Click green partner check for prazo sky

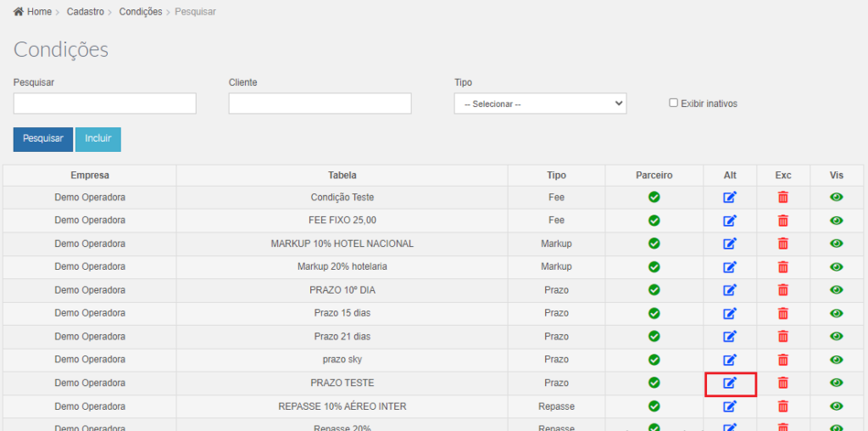pyautogui.click(x=654, y=360)
